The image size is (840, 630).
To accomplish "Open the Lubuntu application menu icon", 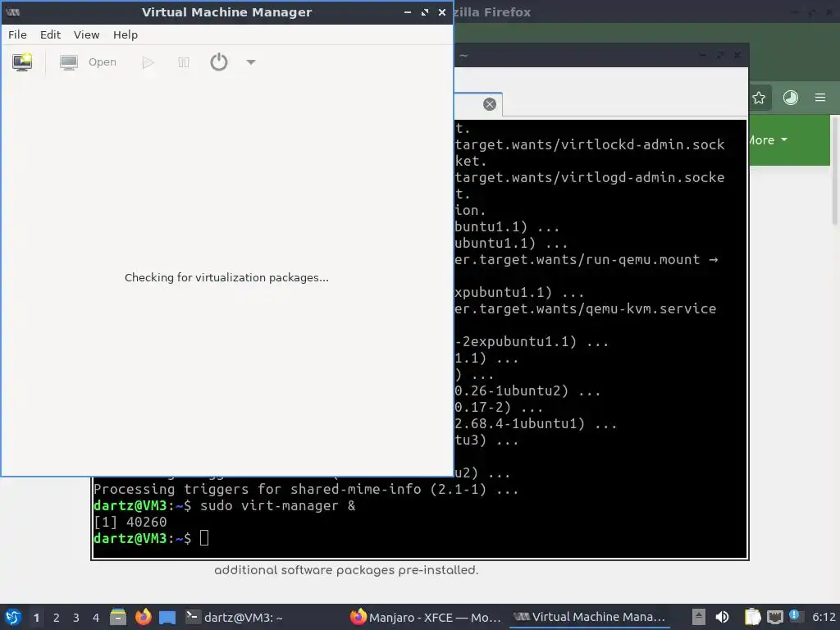I will click(x=13, y=617).
